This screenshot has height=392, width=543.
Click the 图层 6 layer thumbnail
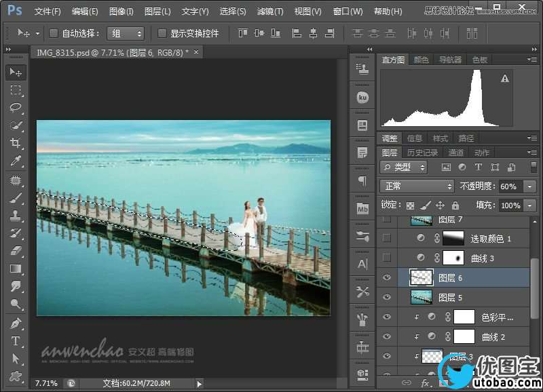tap(421, 277)
